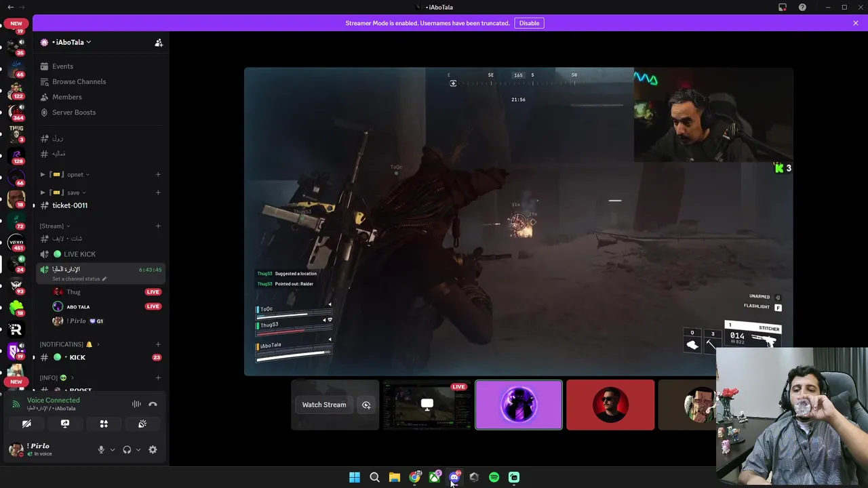The width and height of the screenshot is (868, 488).
Task: Toggle the camera on
Action: coord(26,424)
